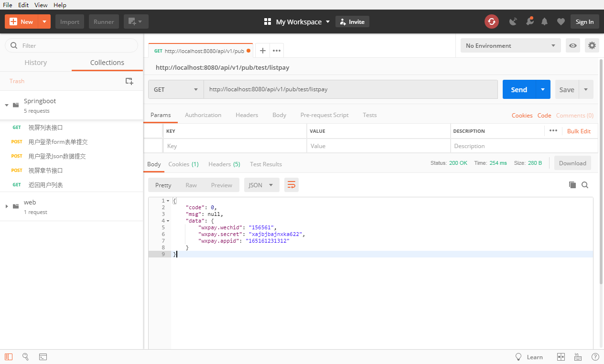Open the capture requests satellite icon
The height and width of the screenshot is (364, 604).
513,21
